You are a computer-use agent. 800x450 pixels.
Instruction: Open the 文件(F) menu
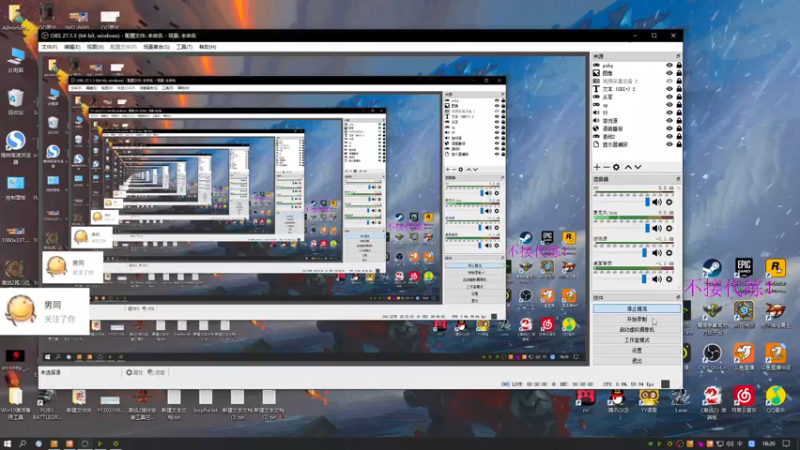pyautogui.click(x=49, y=47)
